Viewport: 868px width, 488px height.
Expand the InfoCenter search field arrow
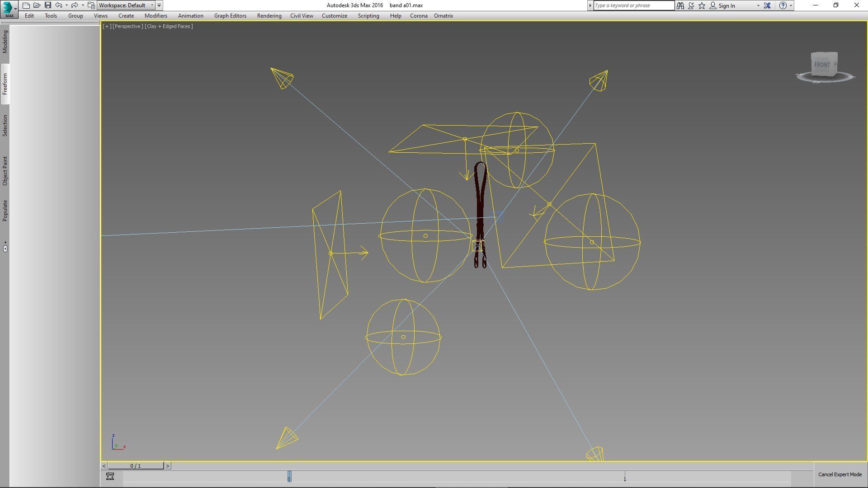coord(590,5)
